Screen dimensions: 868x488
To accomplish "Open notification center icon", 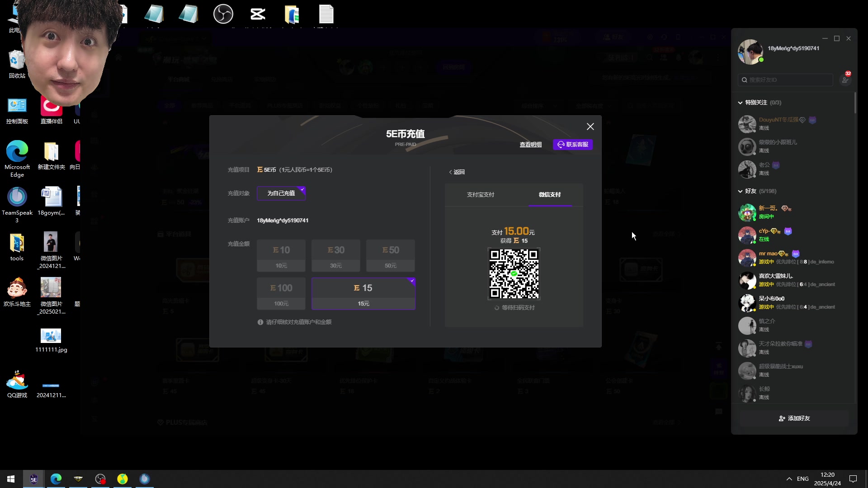I will tap(853, 479).
